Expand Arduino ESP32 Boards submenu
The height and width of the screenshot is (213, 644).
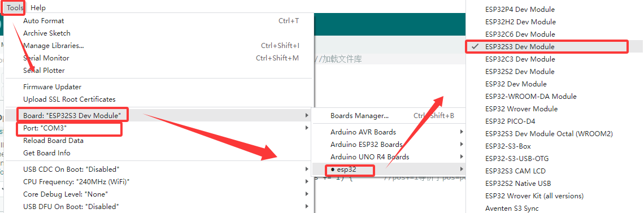coord(389,145)
